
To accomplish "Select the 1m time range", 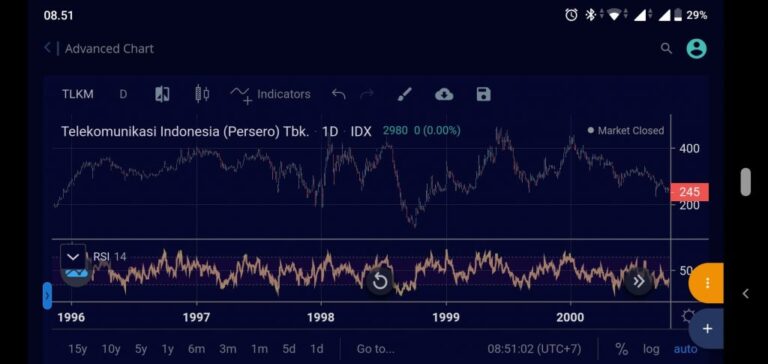I will 260,349.
